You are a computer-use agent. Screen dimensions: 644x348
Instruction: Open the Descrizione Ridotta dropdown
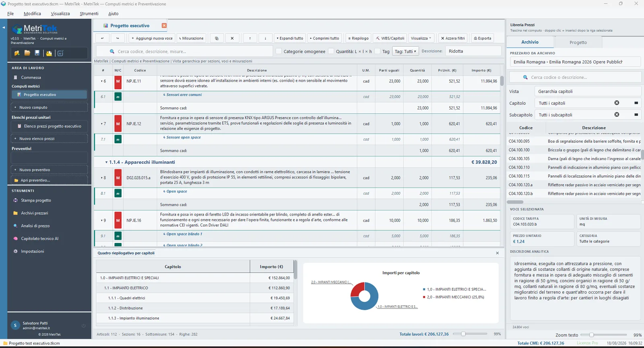tap(473, 51)
